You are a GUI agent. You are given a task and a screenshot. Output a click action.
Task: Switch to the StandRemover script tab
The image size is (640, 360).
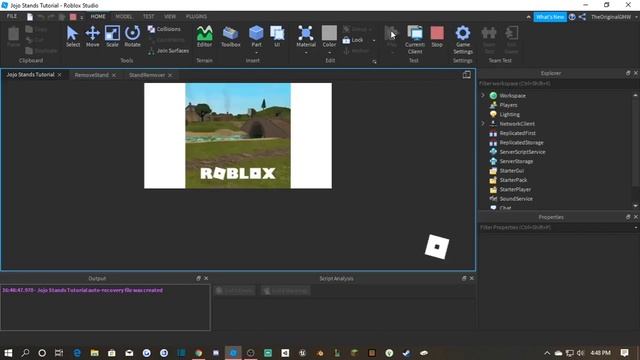click(x=147, y=75)
